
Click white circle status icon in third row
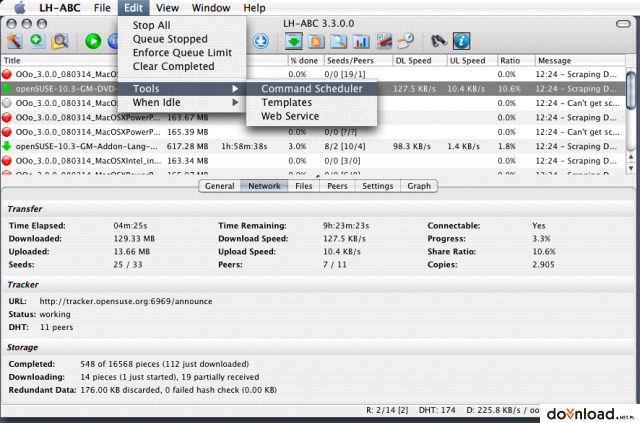7,103
